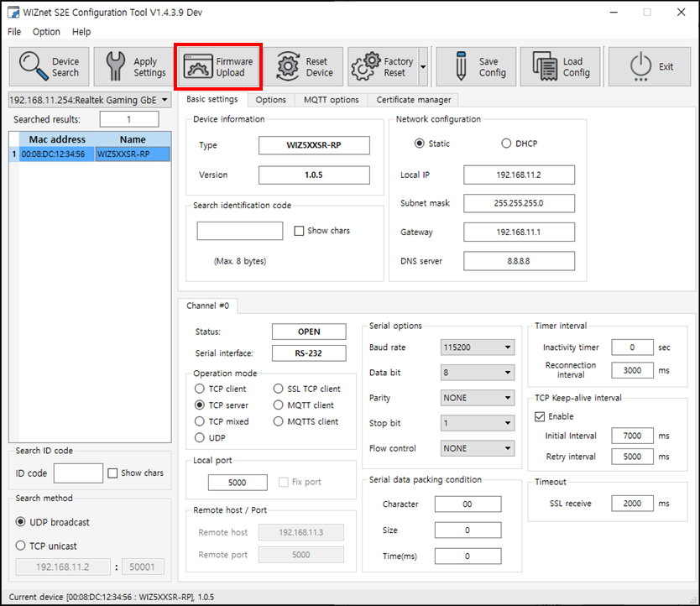Click the Save Config pen icon

461,66
